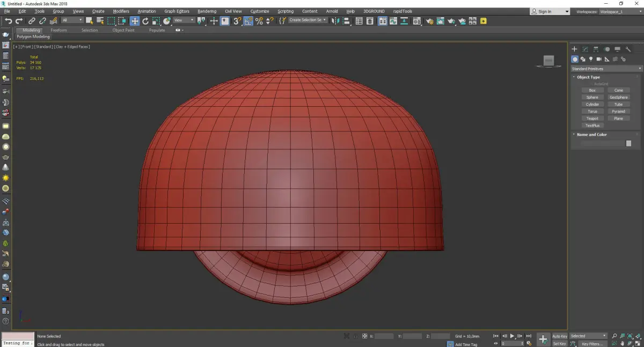Switch to the Freeform ribbon tab

coord(58,30)
